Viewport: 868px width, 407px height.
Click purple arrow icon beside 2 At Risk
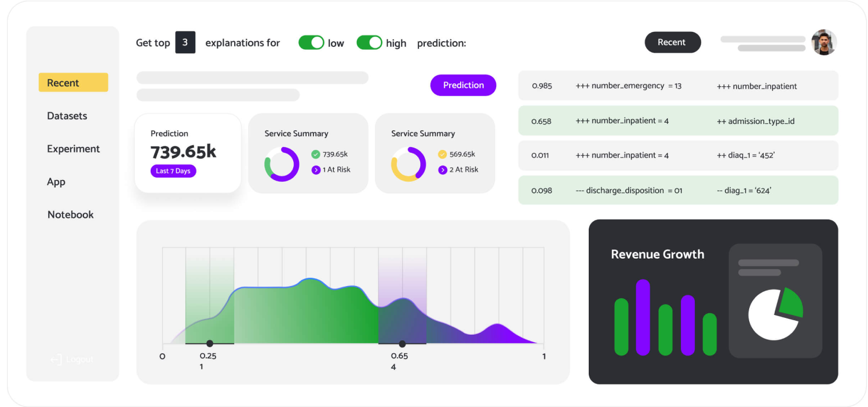pos(443,170)
